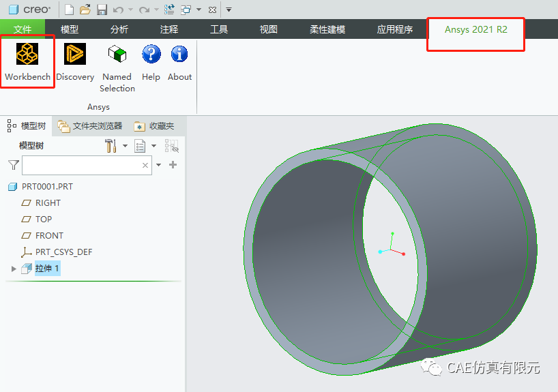The height and width of the screenshot is (392, 558).
Task: Switch to the 模型 ribbon tab
Action: tap(70, 29)
